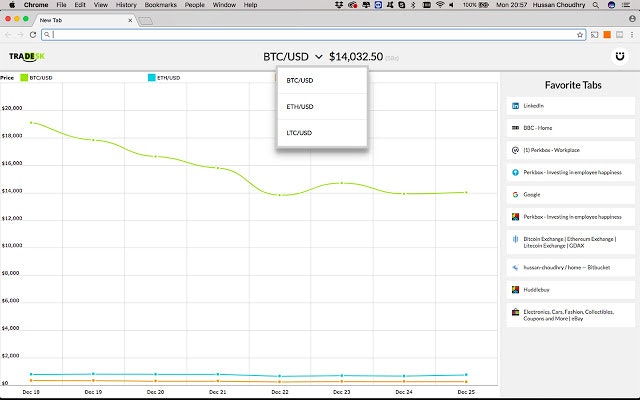Click the smiley face icon in header
This screenshot has width=640, height=400.
click(x=620, y=56)
